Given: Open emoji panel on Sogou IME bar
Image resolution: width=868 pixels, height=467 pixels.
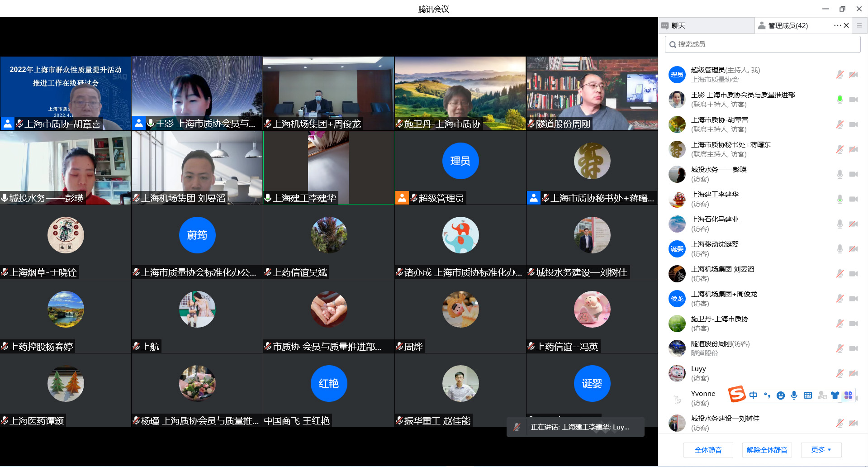Looking at the screenshot, I should point(781,395).
